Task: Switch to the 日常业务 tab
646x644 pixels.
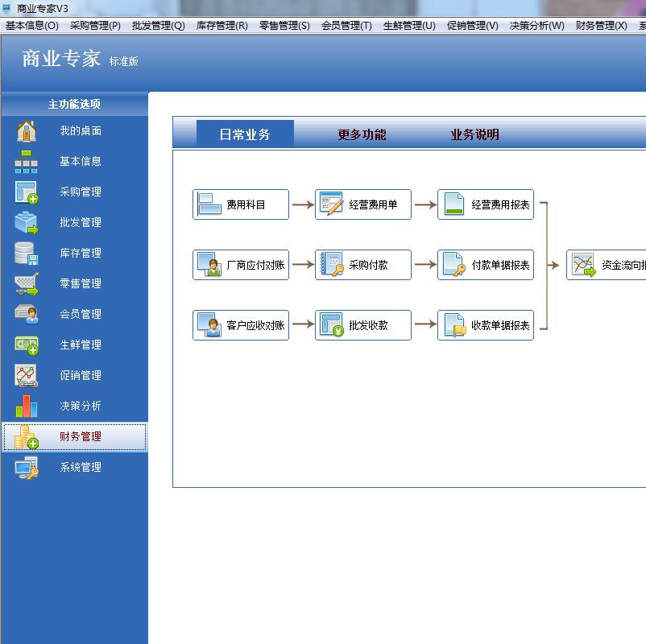Action: (245, 134)
